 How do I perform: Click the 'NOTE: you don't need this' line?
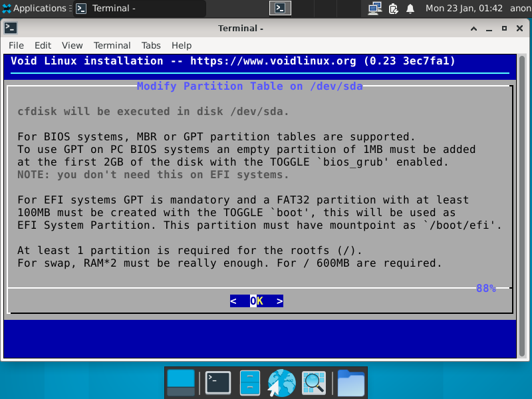click(x=153, y=175)
